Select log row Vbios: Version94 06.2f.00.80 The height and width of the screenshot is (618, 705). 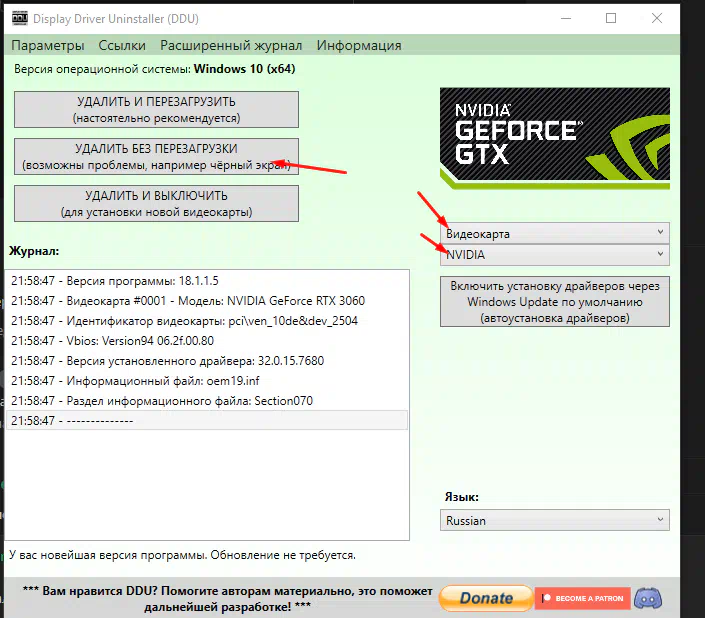click(x=207, y=341)
